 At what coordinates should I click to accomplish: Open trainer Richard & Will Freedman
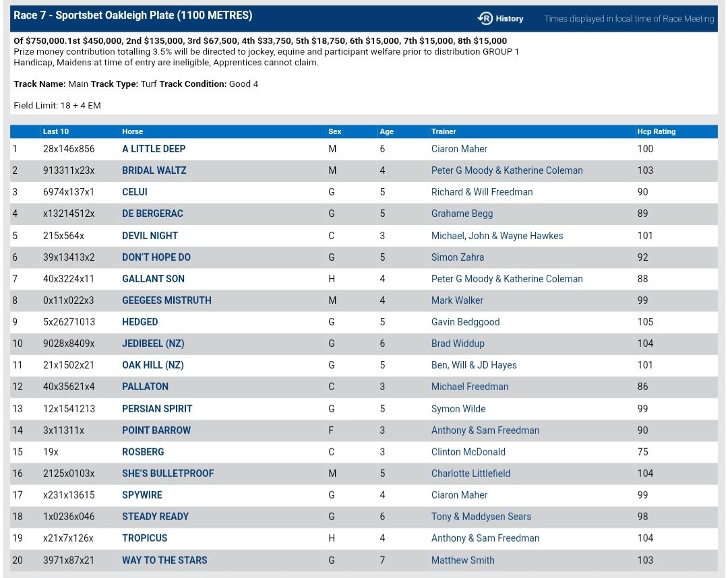tap(482, 192)
